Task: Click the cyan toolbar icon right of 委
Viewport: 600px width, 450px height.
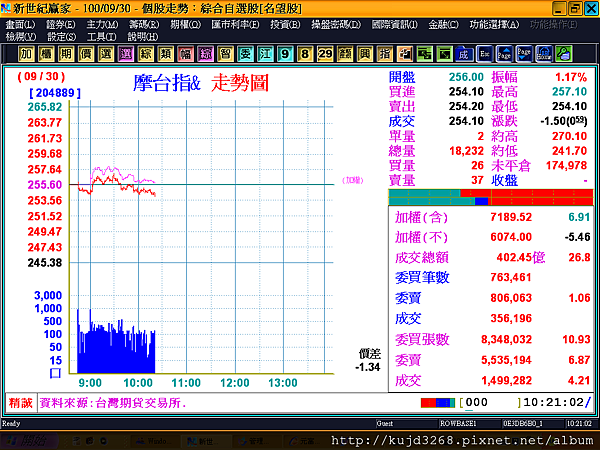Action: point(265,54)
